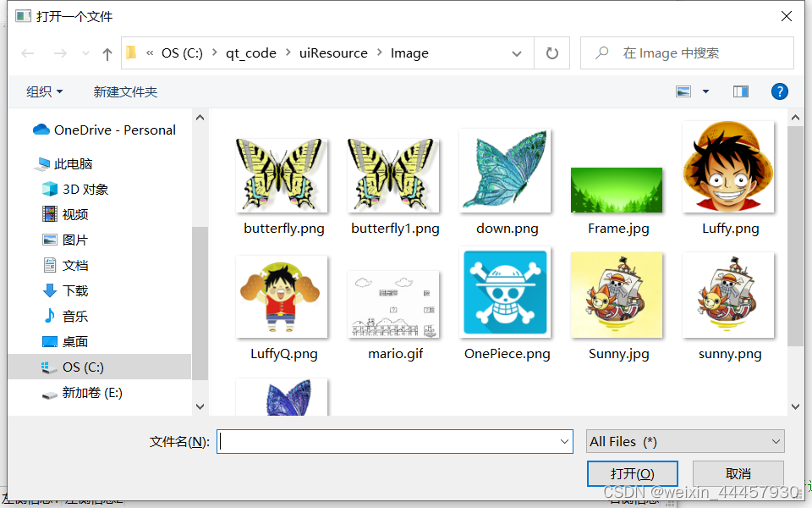
Task: Toggle the preview pane
Action: point(741,91)
